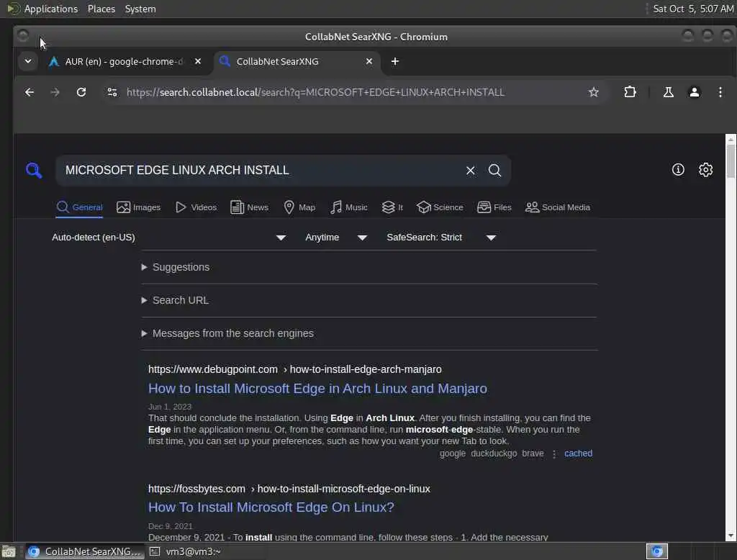Select CollabNet SearXNG taskbar window button

pyautogui.click(x=85, y=551)
